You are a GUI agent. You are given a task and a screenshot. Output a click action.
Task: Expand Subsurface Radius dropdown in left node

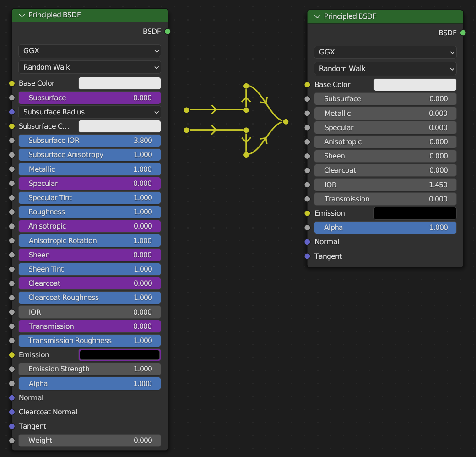coord(90,112)
